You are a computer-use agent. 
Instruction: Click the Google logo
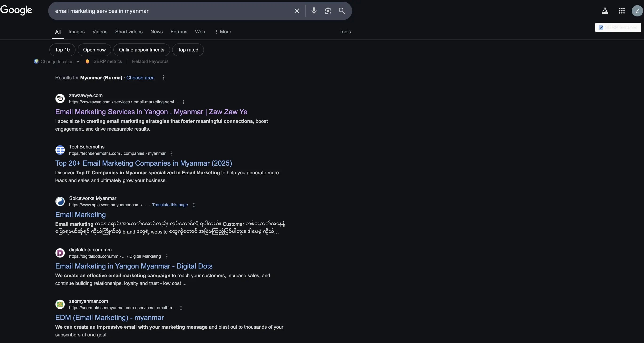[16, 10]
